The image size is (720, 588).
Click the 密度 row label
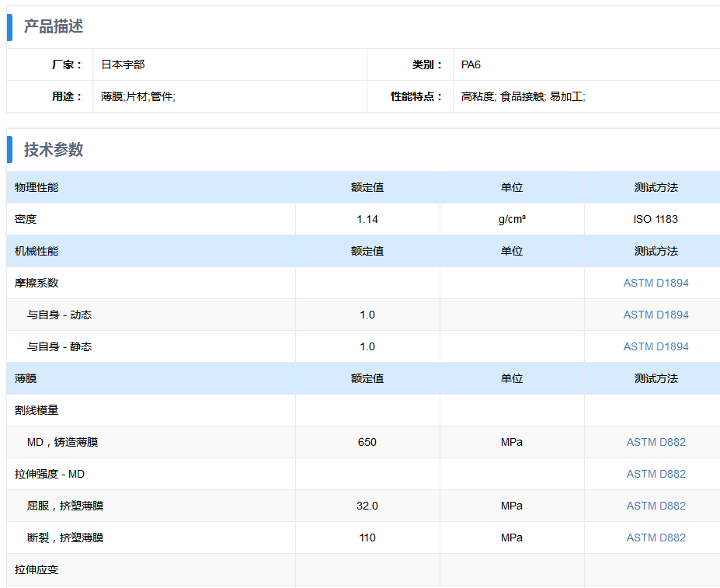click(x=26, y=219)
